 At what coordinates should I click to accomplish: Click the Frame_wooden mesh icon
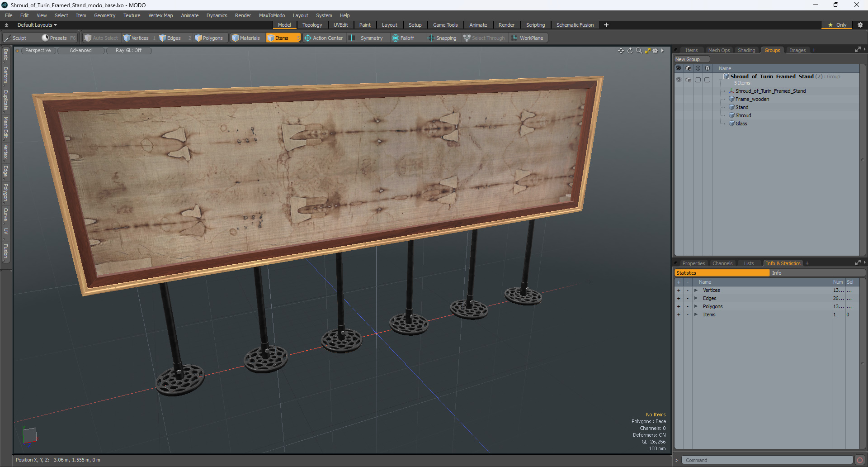click(731, 99)
